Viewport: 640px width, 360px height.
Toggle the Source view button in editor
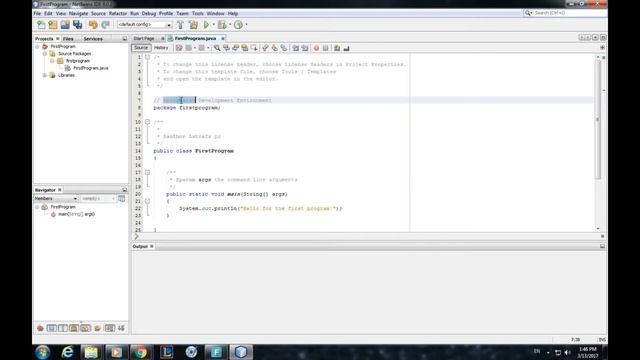[141, 48]
